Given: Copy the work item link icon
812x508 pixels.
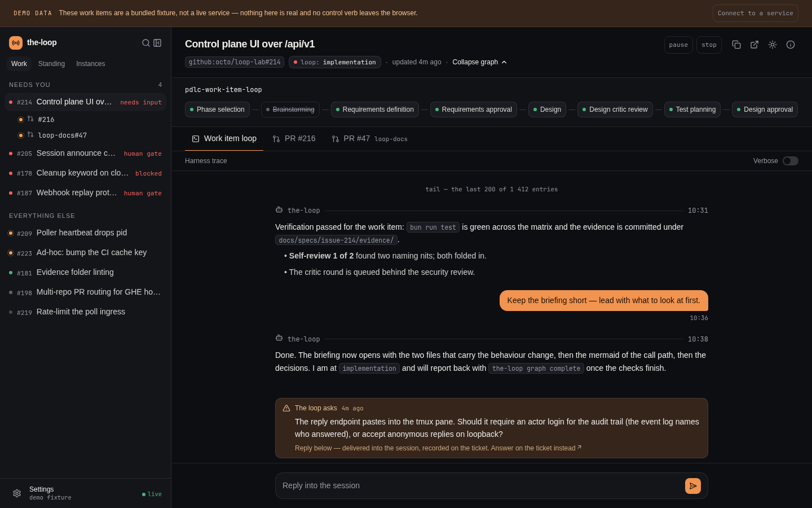Looking at the screenshot, I should point(736,45).
